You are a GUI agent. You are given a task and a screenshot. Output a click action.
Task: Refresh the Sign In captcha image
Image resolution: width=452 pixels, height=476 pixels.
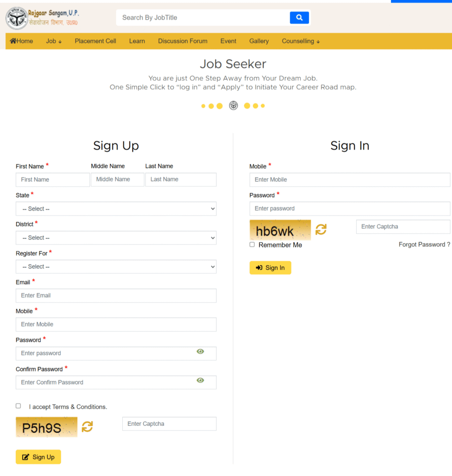321,229
